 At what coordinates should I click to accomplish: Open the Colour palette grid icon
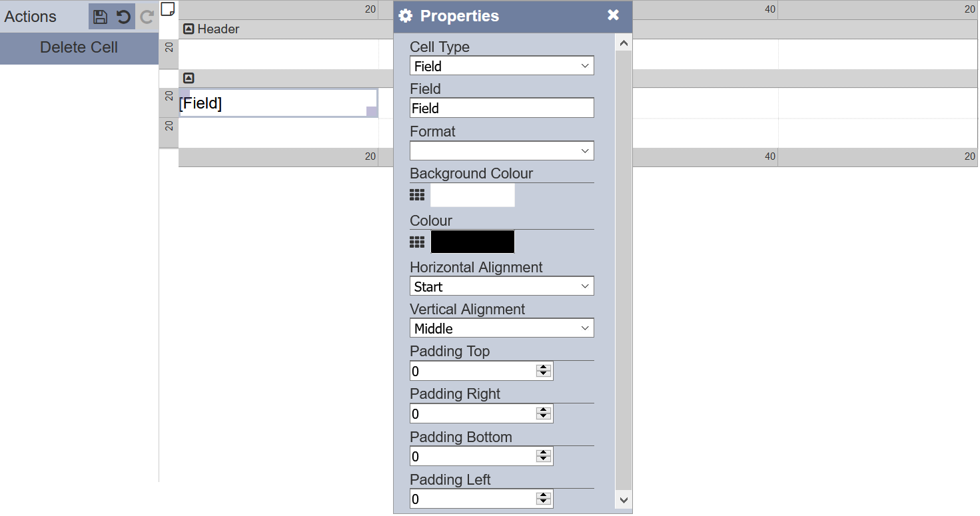(416, 241)
